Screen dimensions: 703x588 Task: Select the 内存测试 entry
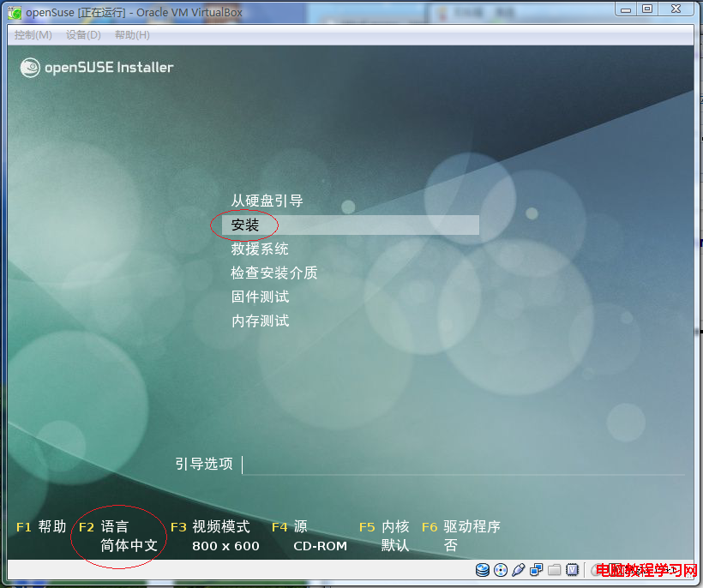click(260, 321)
